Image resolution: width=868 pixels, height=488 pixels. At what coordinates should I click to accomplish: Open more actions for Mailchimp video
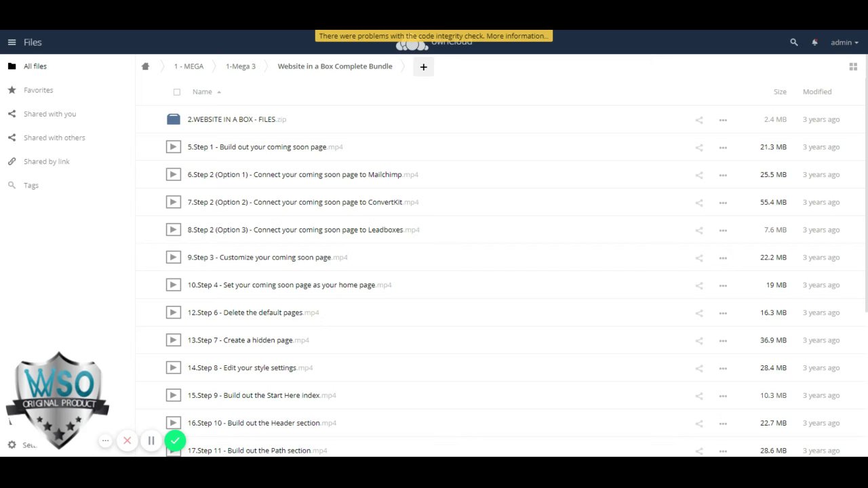pos(723,176)
